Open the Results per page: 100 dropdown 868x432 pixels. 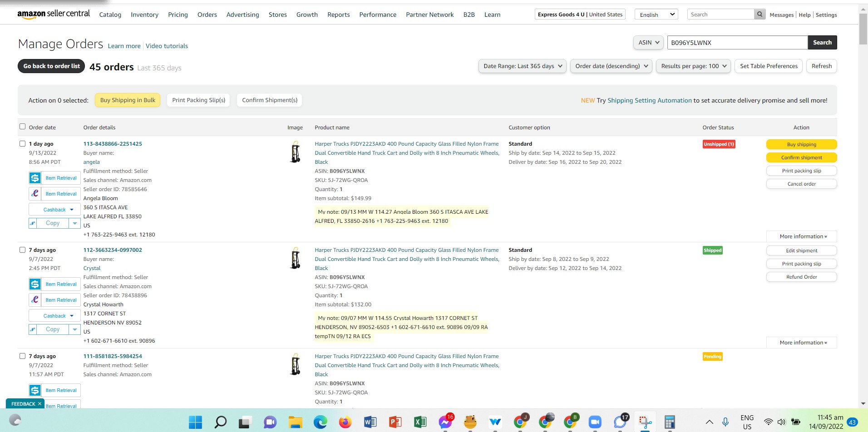(x=693, y=66)
